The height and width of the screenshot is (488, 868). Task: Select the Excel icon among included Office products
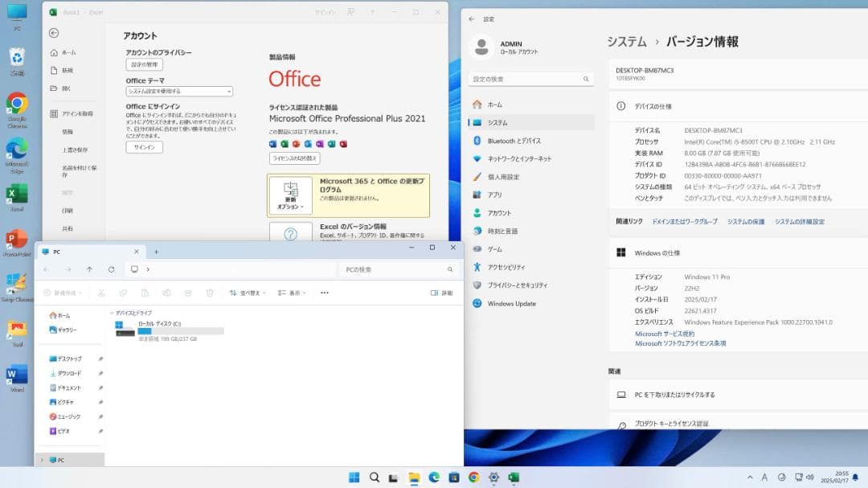click(284, 144)
